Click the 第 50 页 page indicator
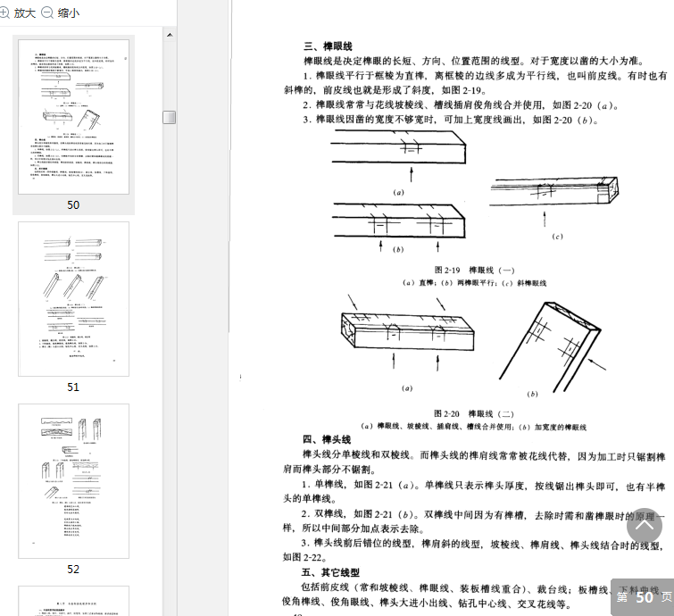 click(x=644, y=597)
